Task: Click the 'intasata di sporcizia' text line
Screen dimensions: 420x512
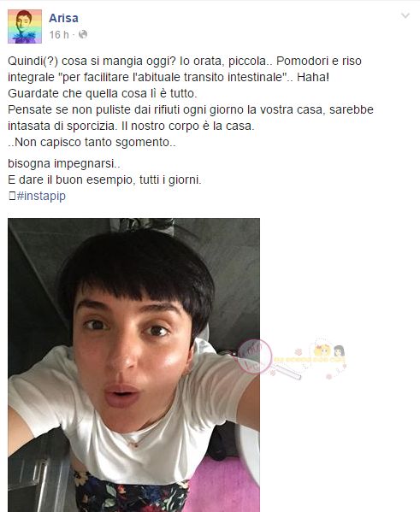Action: 131,126
